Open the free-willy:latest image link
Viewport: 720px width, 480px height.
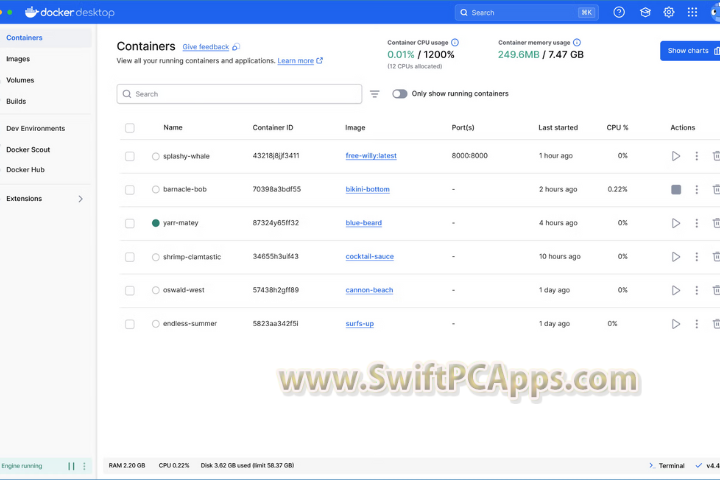pos(371,156)
